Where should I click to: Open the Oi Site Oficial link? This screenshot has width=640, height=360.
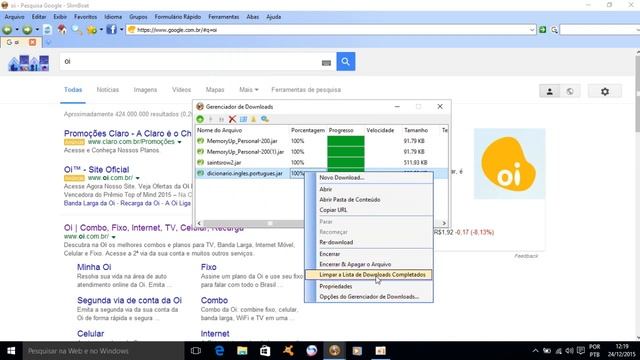coord(96,169)
